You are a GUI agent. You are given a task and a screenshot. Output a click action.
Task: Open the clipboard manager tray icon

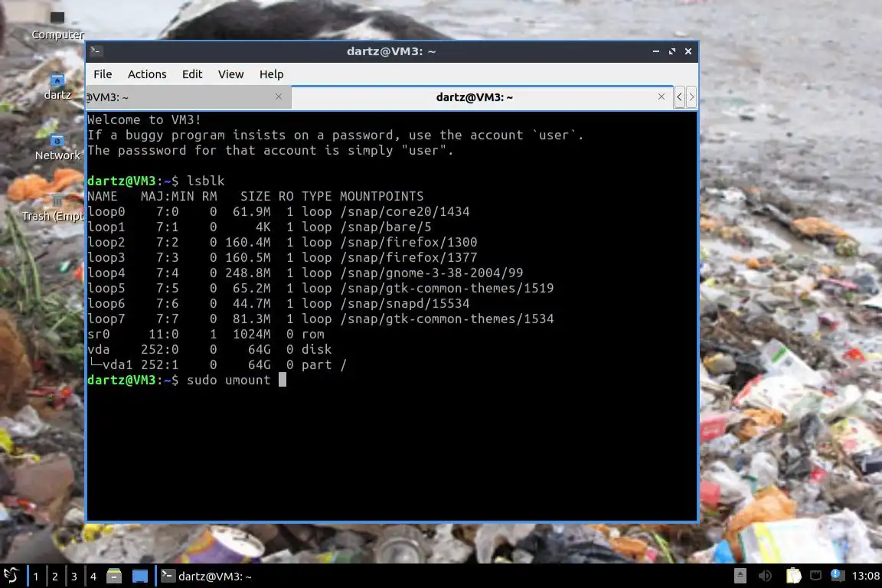click(793, 576)
